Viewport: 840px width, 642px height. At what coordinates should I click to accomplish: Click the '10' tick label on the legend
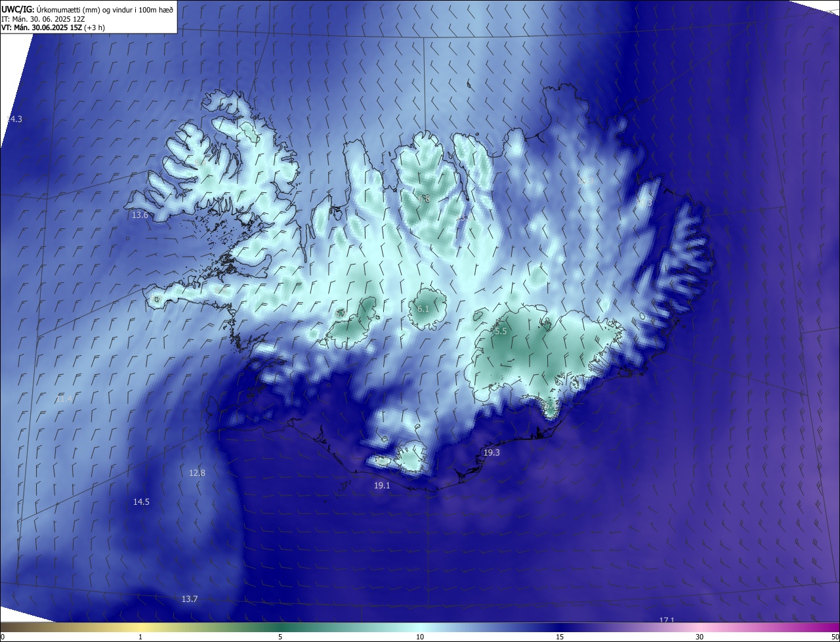click(x=420, y=637)
